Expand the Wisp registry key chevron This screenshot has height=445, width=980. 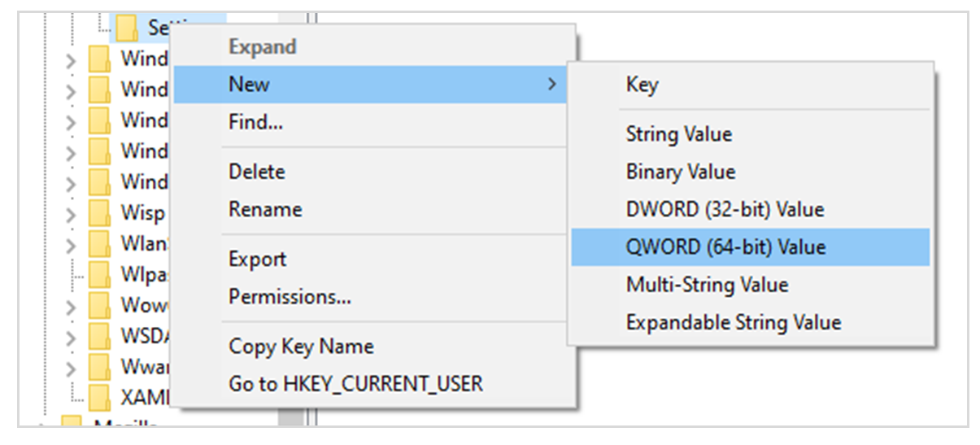(72, 214)
